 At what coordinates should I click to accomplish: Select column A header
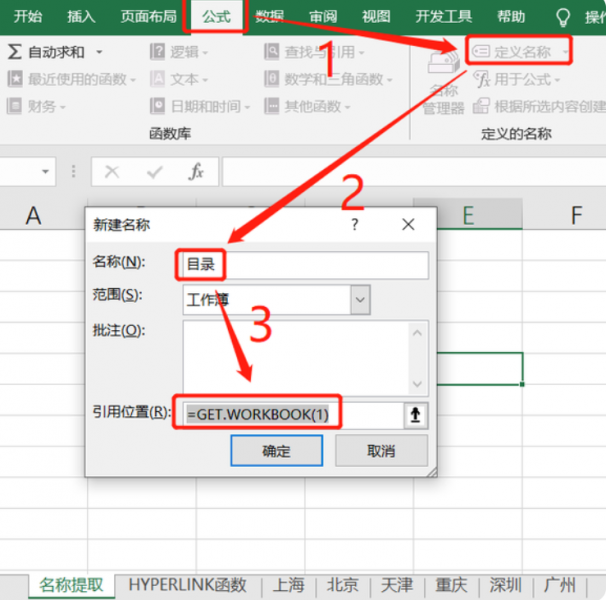[x=34, y=215]
